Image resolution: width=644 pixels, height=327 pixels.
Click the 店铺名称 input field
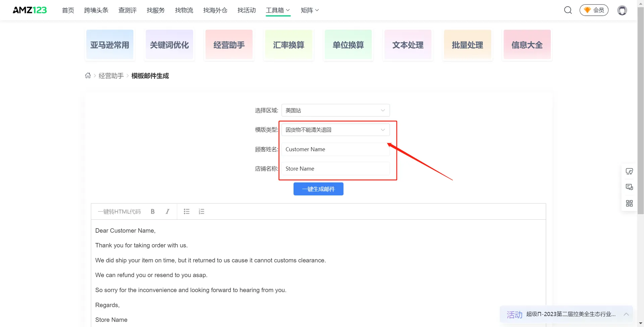click(335, 169)
